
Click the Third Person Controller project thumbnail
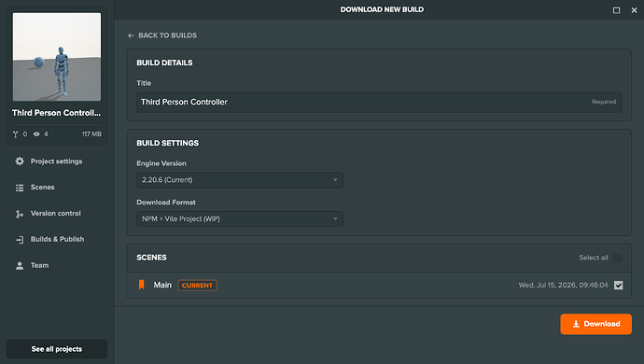click(57, 57)
